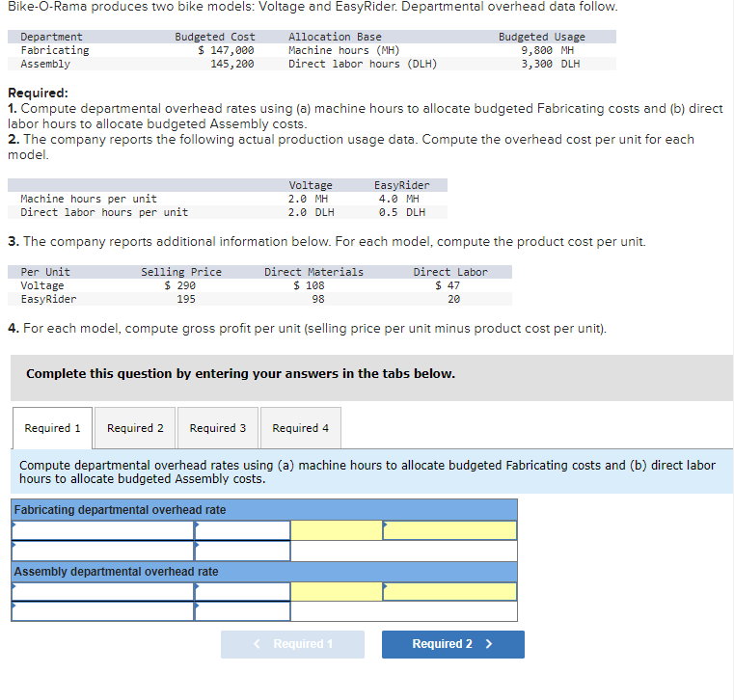Click 'Complete this question by entering your answers' text
Image resolution: width=734 pixels, height=700 pixels.
click(x=240, y=373)
